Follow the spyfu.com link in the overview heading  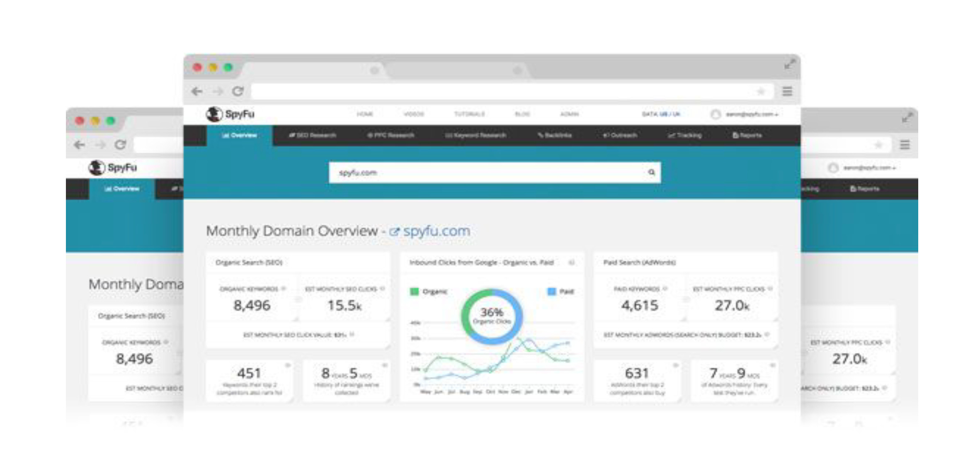[437, 231]
